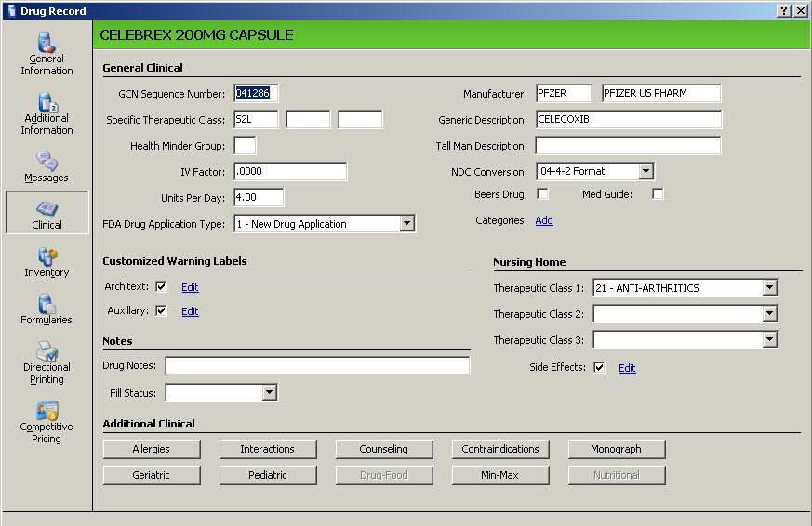
Task: Click the Tall Man Description field
Action: [628, 145]
